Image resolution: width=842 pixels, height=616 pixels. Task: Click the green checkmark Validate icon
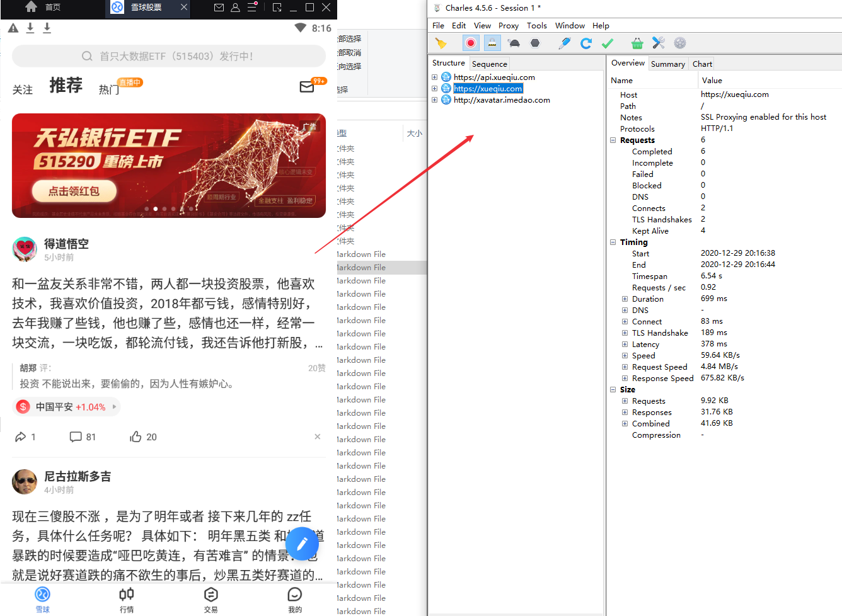(x=608, y=43)
